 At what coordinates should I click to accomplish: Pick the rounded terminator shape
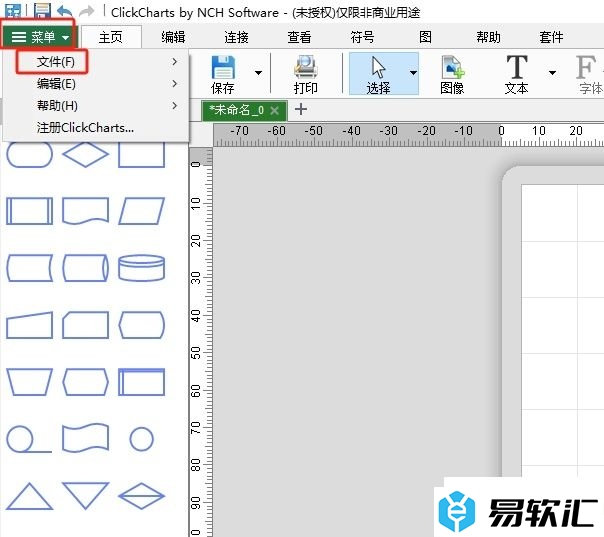[30, 154]
